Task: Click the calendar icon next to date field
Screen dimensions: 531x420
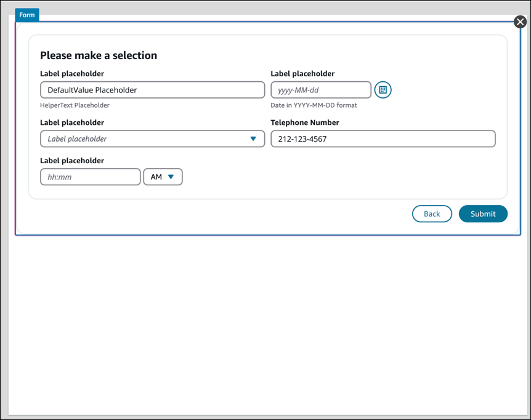Action: pos(383,90)
